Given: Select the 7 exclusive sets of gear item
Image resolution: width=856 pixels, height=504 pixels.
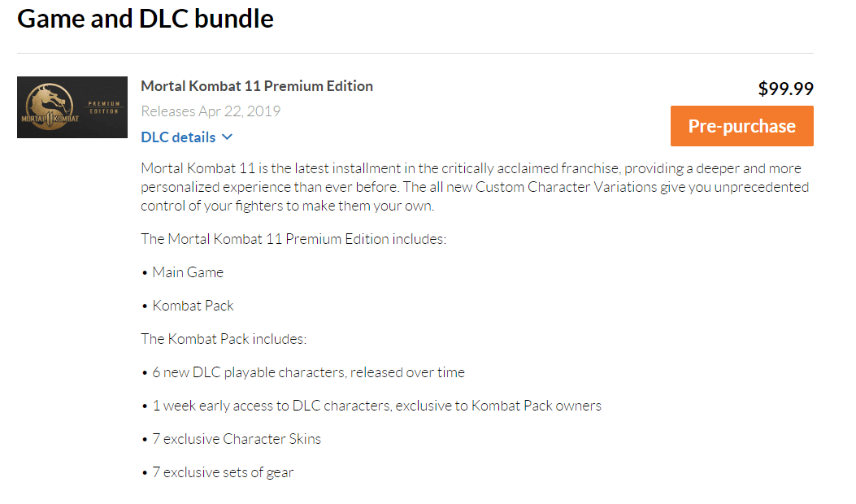Looking at the screenshot, I should pyautogui.click(x=217, y=472).
